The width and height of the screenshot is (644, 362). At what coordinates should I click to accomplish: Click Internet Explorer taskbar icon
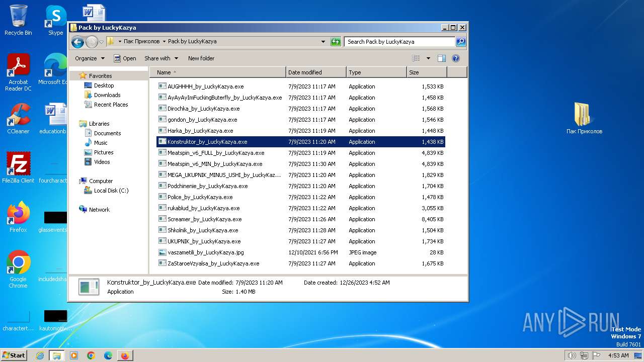[40, 355]
